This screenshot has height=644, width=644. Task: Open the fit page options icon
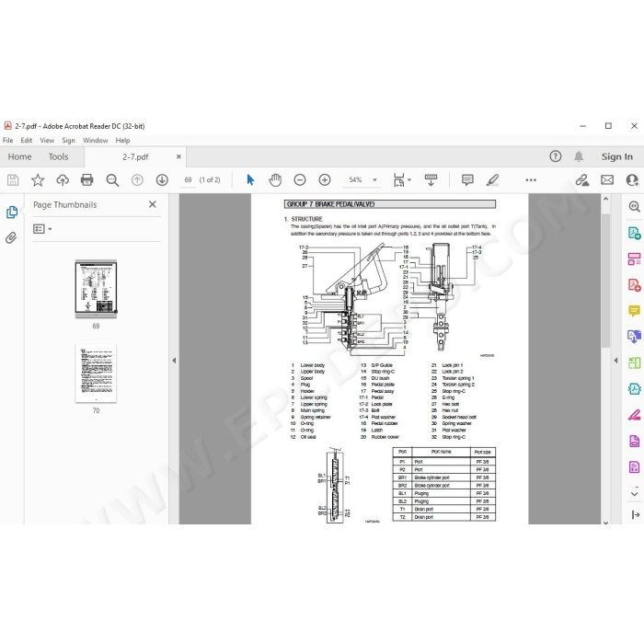coord(401,180)
